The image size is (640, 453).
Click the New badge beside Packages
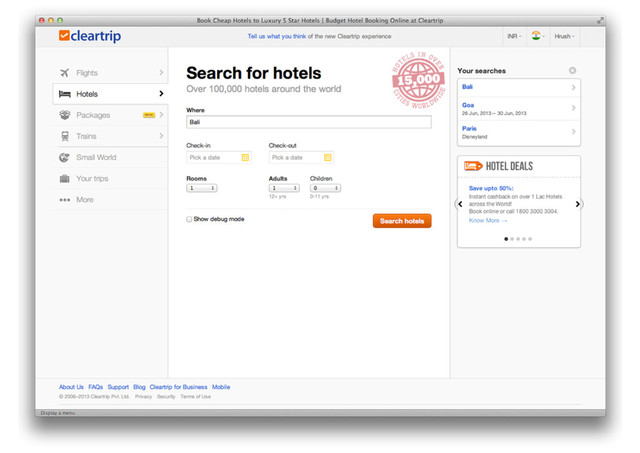[x=149, y=115]
